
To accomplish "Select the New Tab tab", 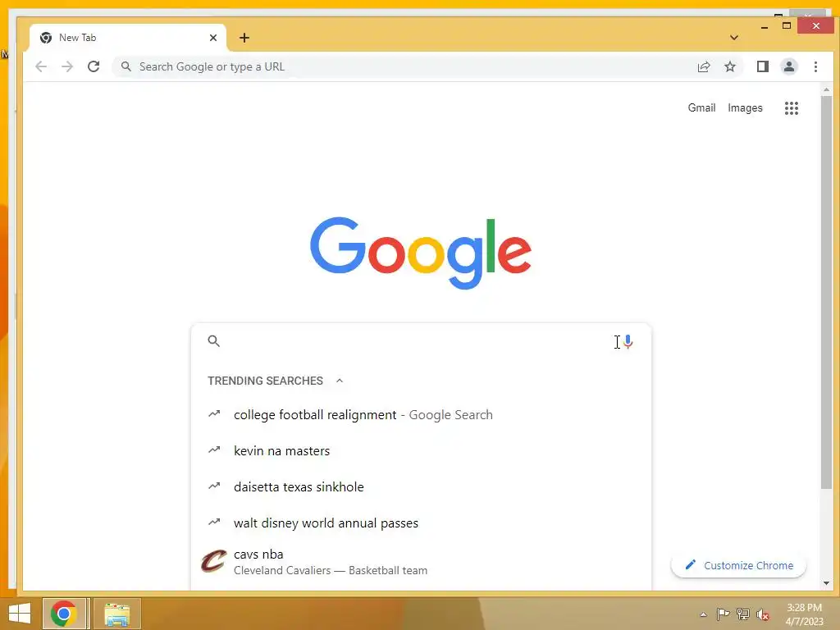I will click(129, 38).
